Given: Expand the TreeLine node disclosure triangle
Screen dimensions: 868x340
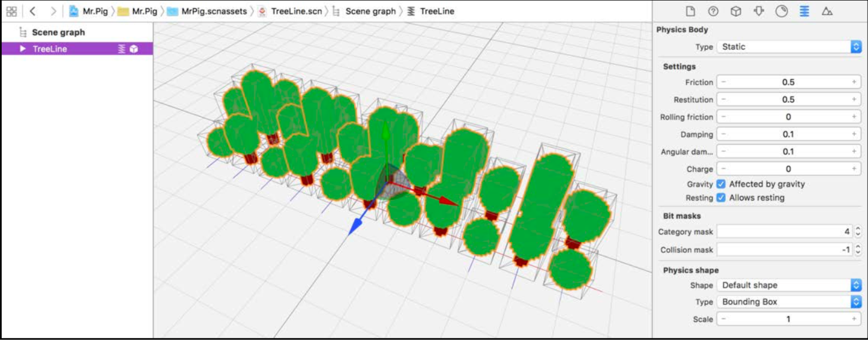Looking at the screenshot, I should tap(23, 49).
